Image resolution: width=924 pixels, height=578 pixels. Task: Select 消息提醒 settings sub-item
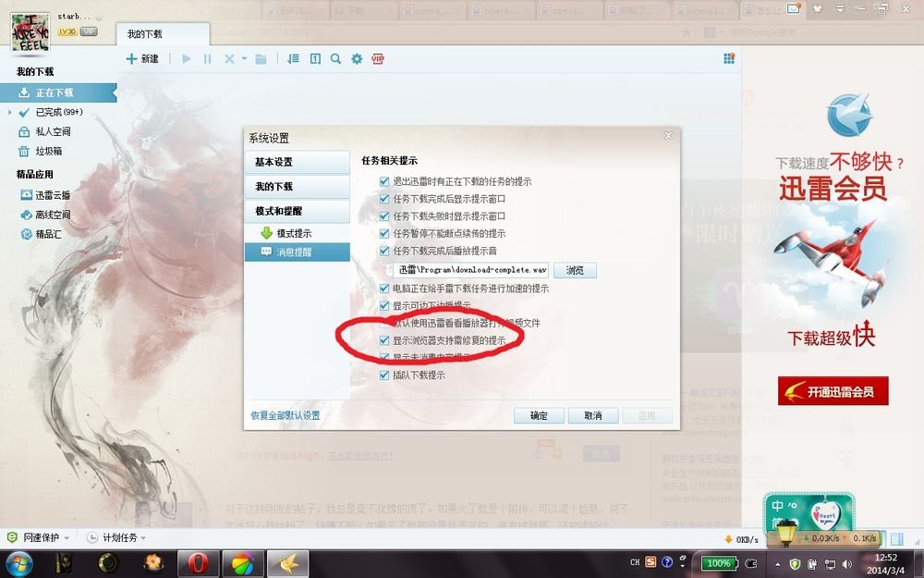click(297, 252)
